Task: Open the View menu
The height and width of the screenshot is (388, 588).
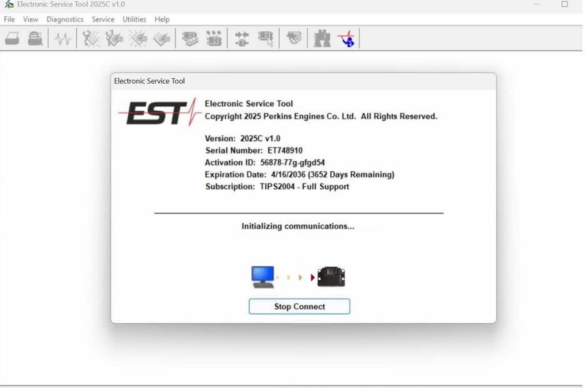Action: tap(31, 19)
